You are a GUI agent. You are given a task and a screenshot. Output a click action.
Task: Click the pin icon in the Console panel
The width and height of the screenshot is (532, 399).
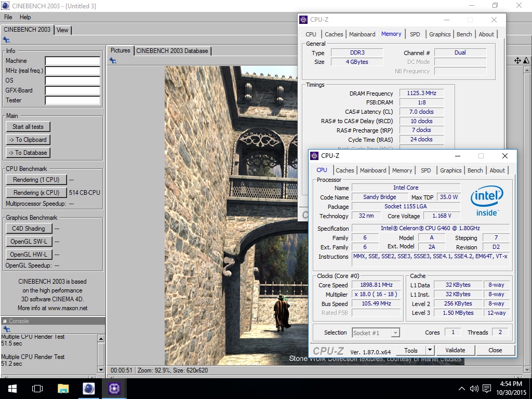click(6, 329)
